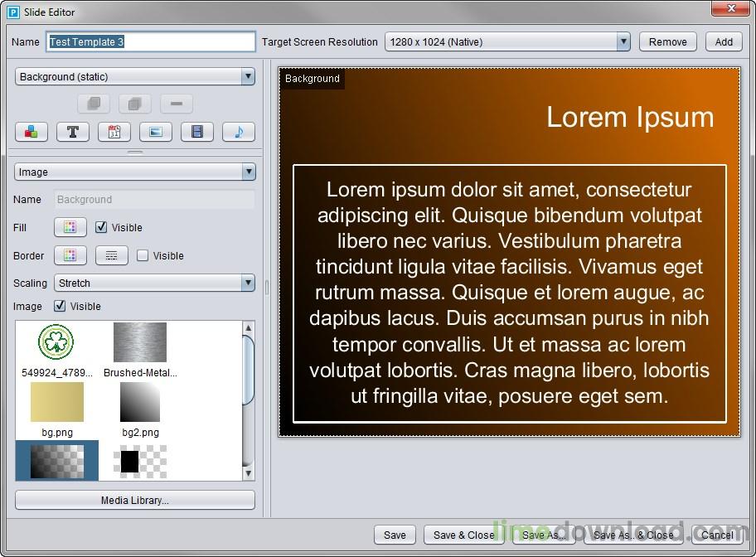756x557 pixels.
Task: Add a generic shape component icon
Action: click(31, 132)
